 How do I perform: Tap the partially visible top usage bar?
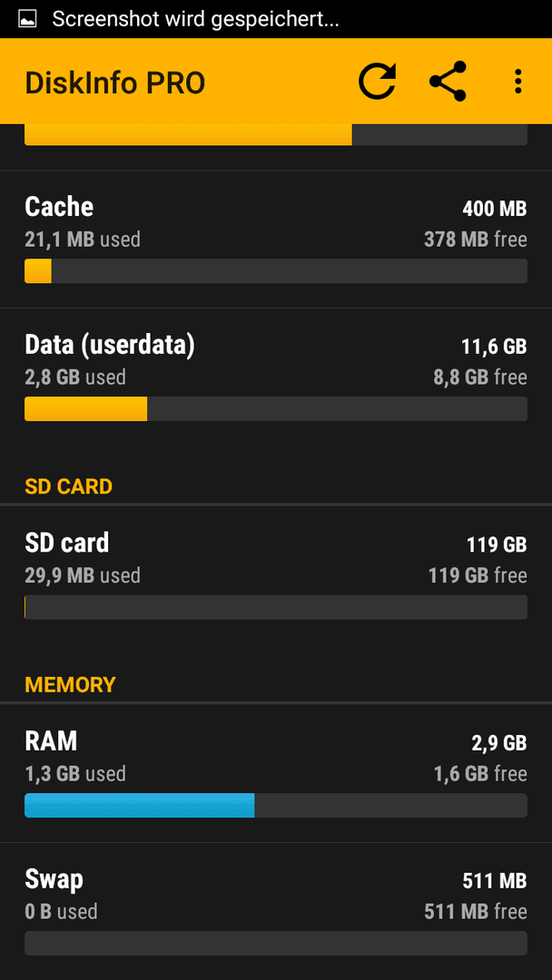(x=276, y=134)
